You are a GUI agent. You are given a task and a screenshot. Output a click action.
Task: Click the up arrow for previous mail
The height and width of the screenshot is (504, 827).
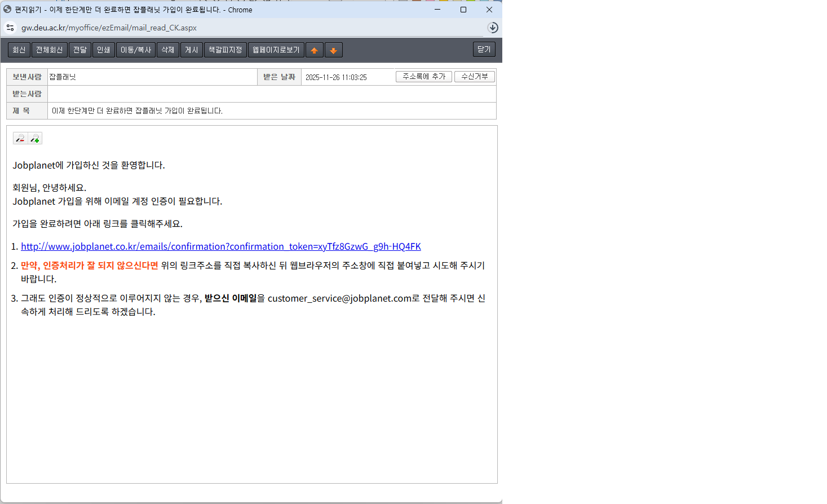[x=314, y=50]
